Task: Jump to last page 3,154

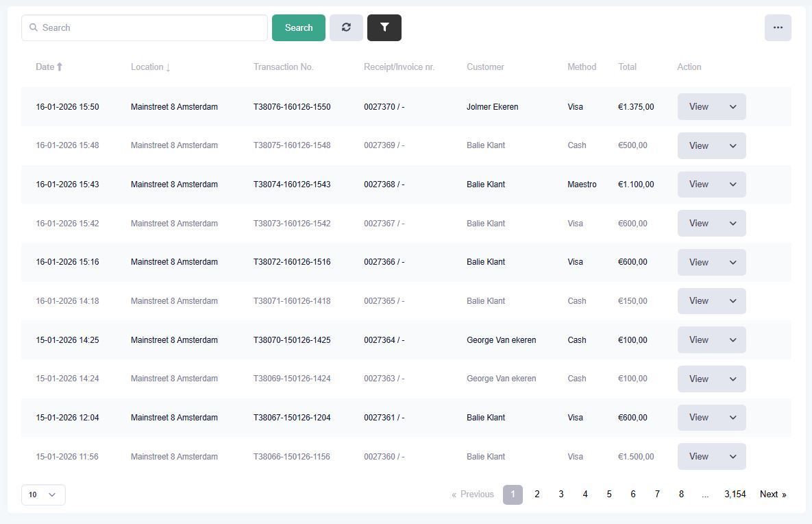Action: point(735,495)
